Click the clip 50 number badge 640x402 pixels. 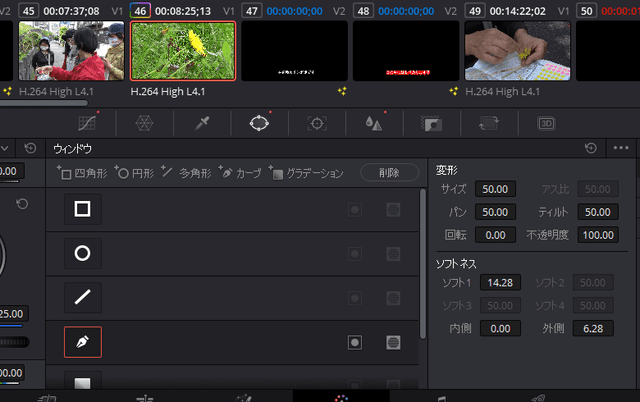586,11
